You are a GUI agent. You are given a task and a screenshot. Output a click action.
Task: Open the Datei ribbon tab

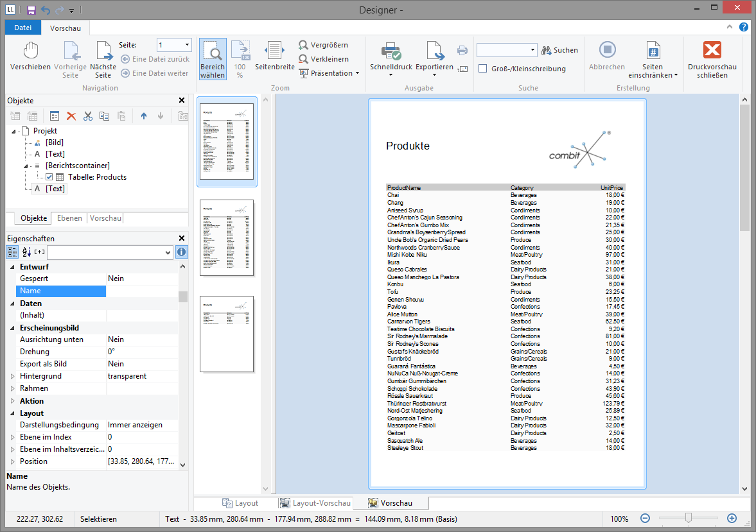pos(22,28)
